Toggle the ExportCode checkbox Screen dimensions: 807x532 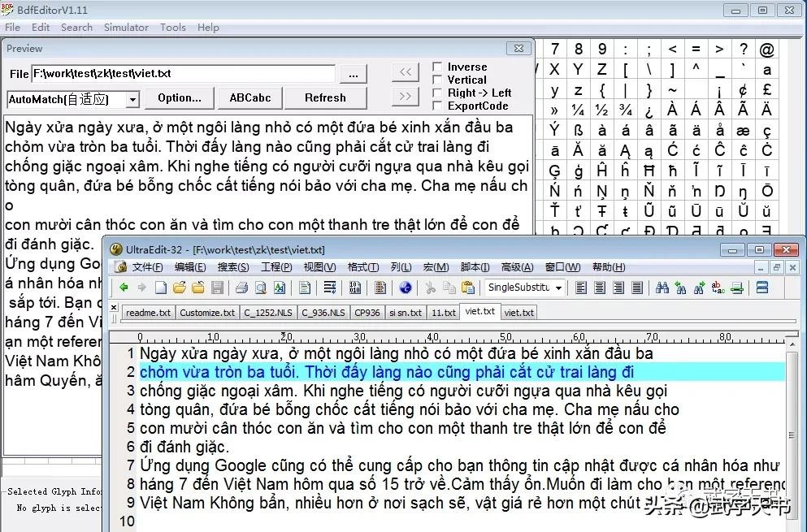pos(438,106)
